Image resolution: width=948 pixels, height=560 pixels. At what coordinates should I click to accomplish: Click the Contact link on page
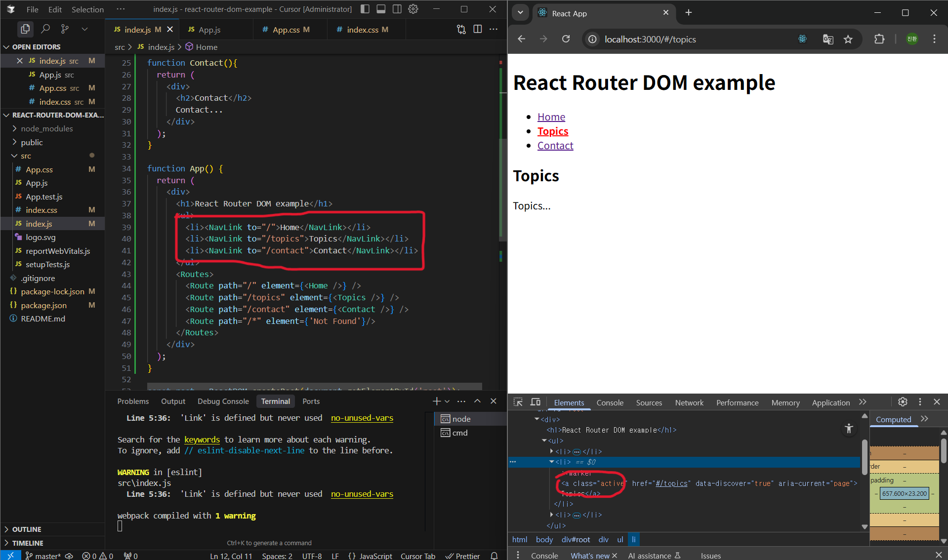tap(555, 146)
